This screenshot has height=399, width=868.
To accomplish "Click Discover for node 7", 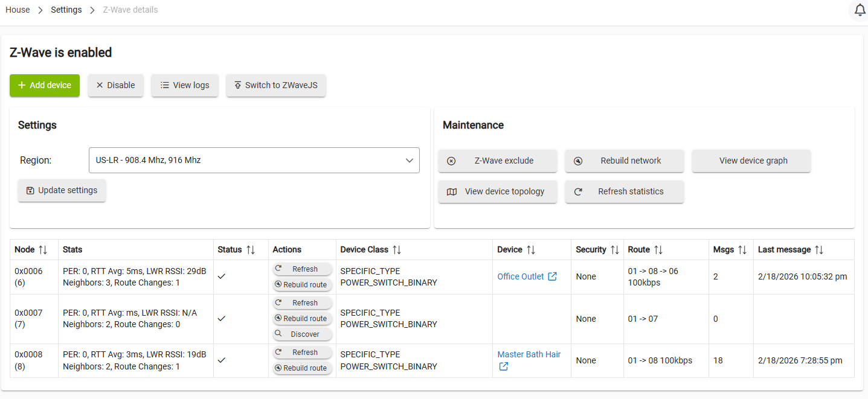I will (x=303, y=334).
